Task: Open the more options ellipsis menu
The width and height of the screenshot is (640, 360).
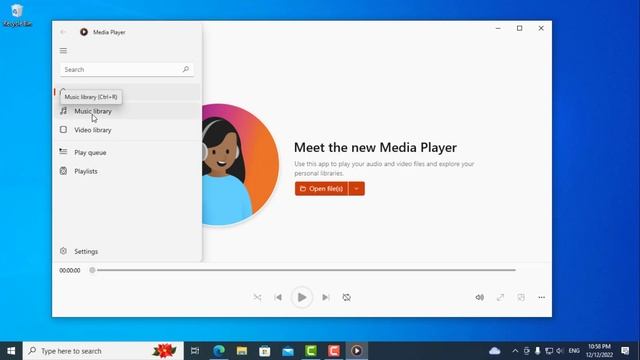Action: [x=542, y=297]
